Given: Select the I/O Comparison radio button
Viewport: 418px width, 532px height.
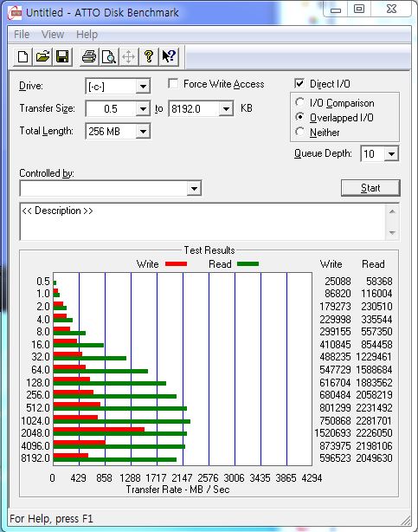Looking at the screenshot, I should click(x=299, y=102).
